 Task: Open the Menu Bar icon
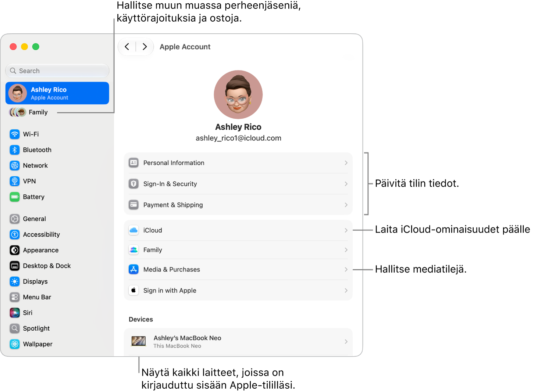15,297
